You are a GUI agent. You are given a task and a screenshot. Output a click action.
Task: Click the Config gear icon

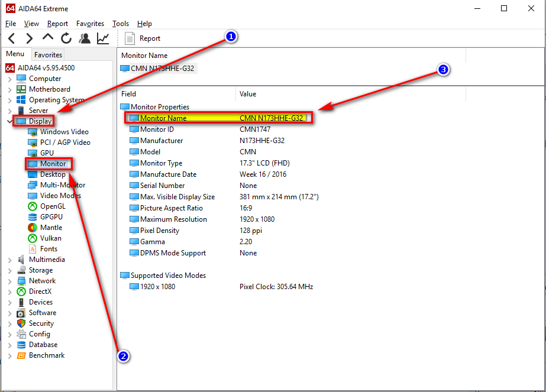(x=21, y=334)
